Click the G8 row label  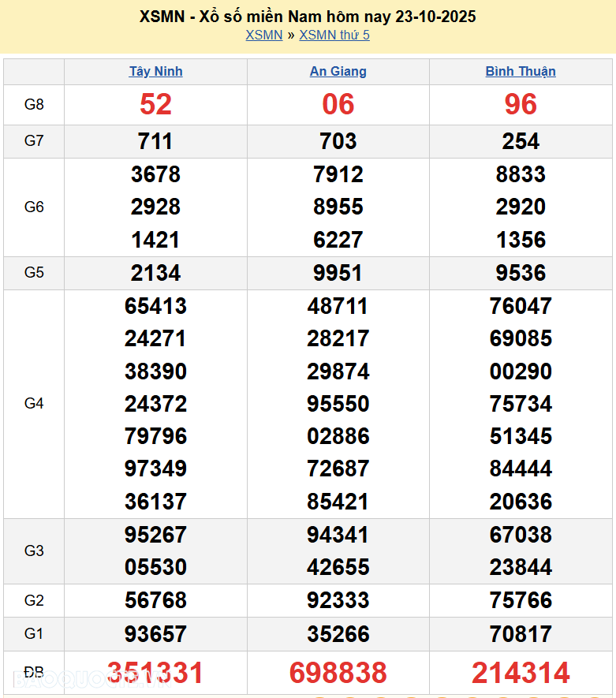[34, 104]
